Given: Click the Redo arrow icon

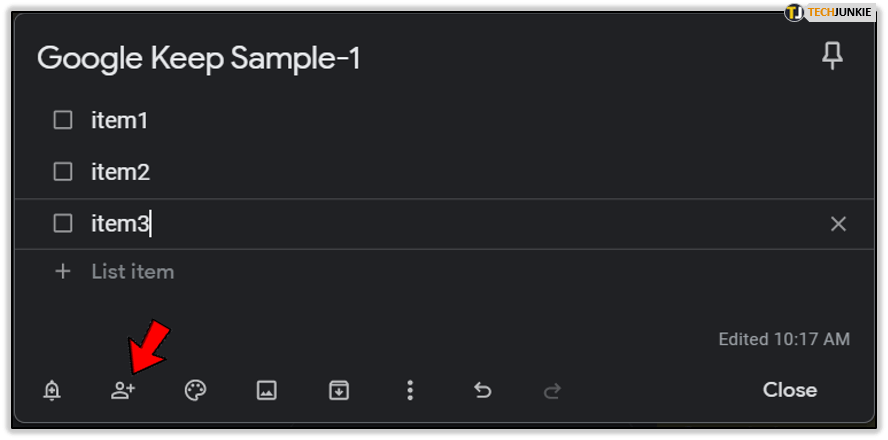Looking at the screenshot, I should pos(552,390).
